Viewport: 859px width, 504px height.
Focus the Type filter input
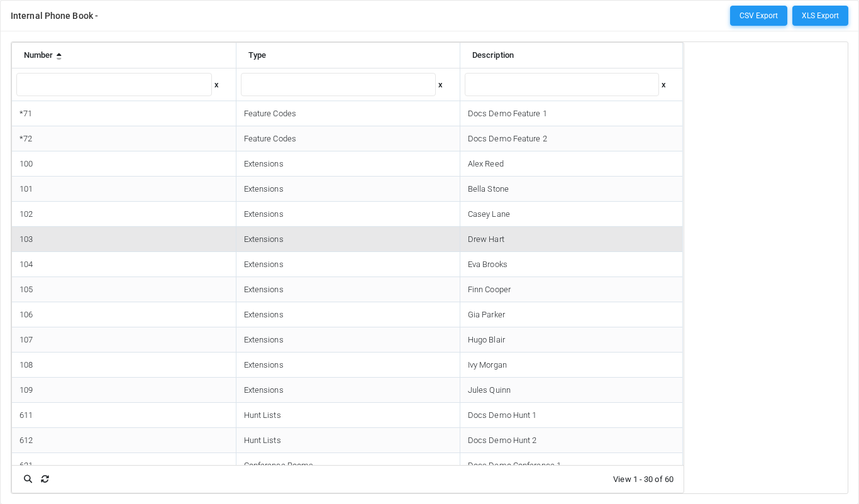338,85
